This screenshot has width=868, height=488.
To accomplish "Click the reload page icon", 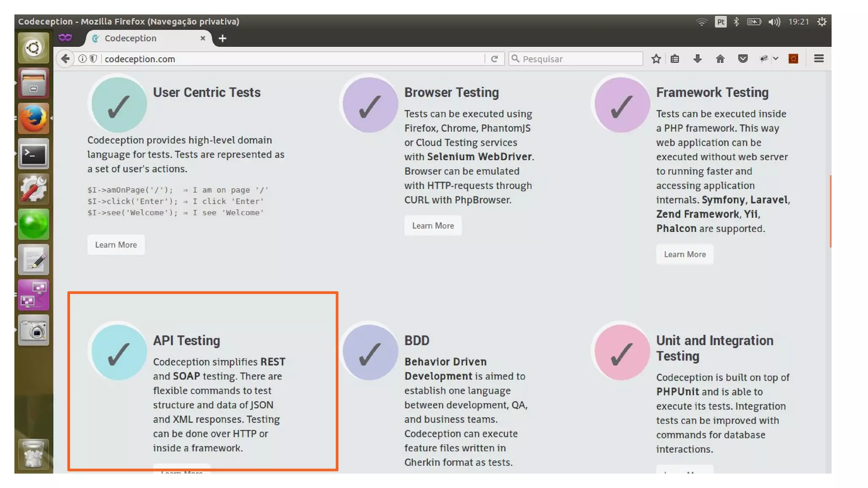I will point(494,59).
